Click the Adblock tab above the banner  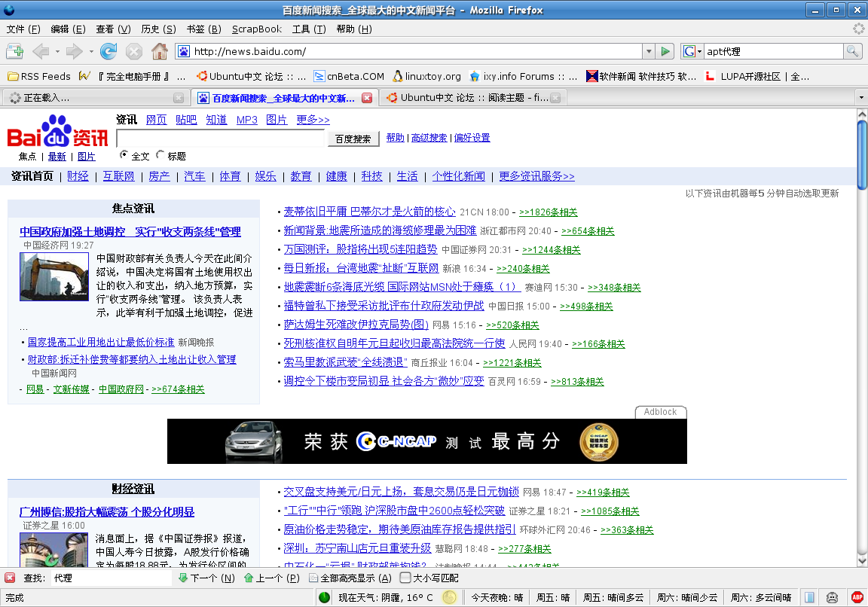click(660, 412)
